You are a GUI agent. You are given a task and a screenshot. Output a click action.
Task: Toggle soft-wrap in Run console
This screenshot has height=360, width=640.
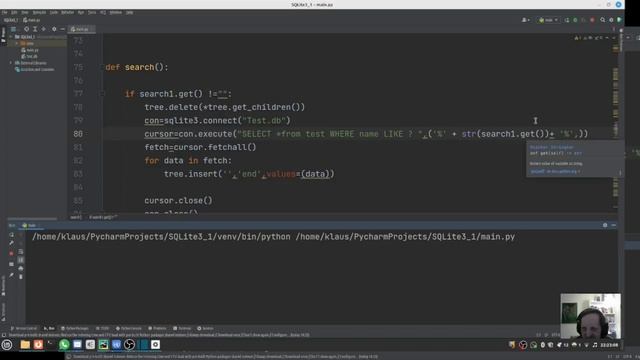click(21, 252)
